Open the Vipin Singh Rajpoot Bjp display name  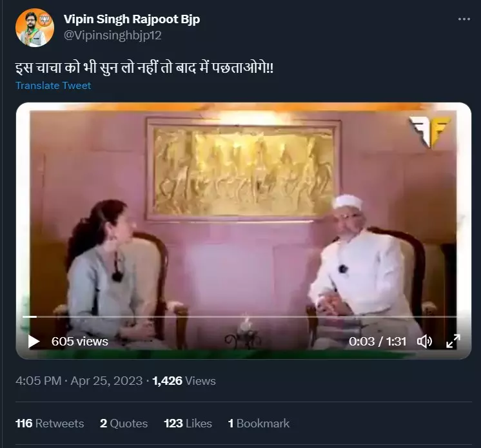(132, 19)
